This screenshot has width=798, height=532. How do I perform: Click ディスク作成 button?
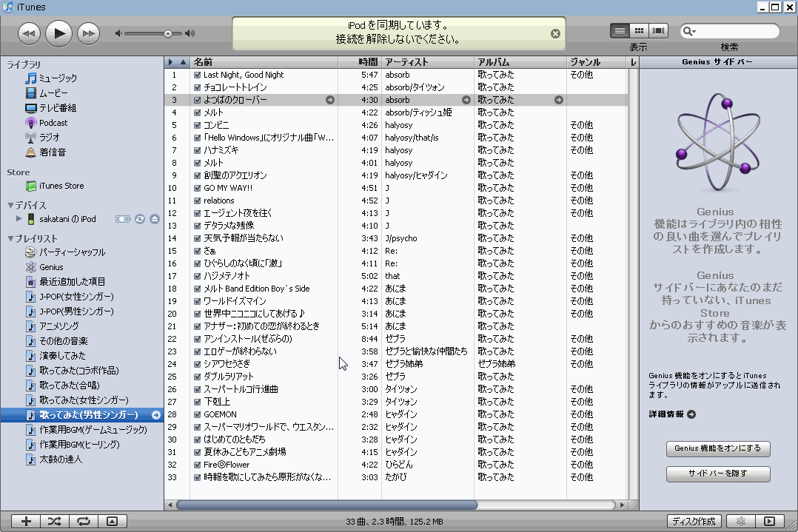tap(694, 522)
